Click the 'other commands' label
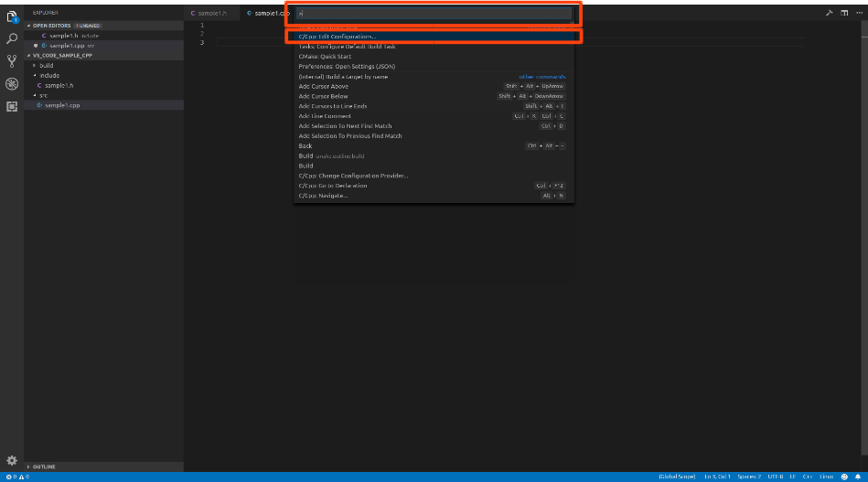Screen dimensions: 868x482 (542, 77)
